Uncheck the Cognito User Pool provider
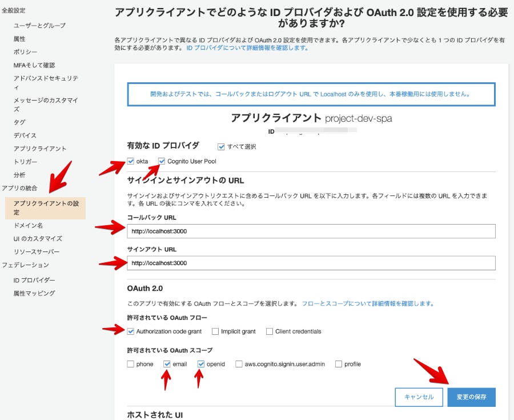This screenshot has height=420, width=514. [x=162, y=161]
